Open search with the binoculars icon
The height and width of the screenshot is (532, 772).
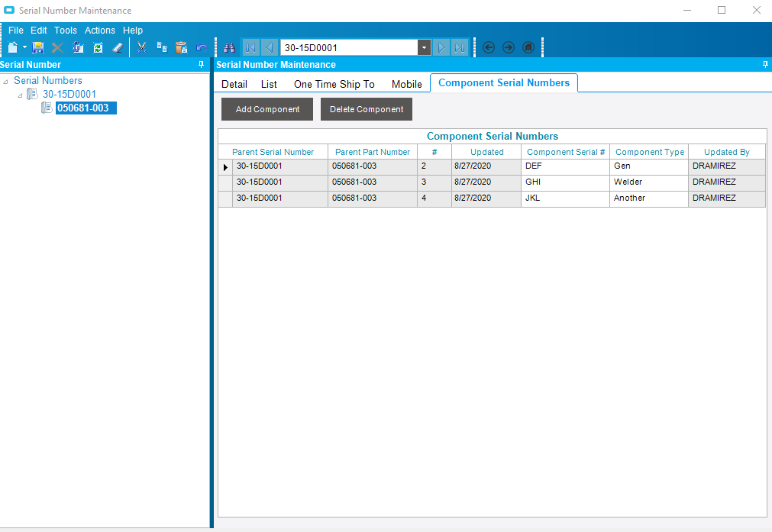pyautogui.click(x=229, y=47)
